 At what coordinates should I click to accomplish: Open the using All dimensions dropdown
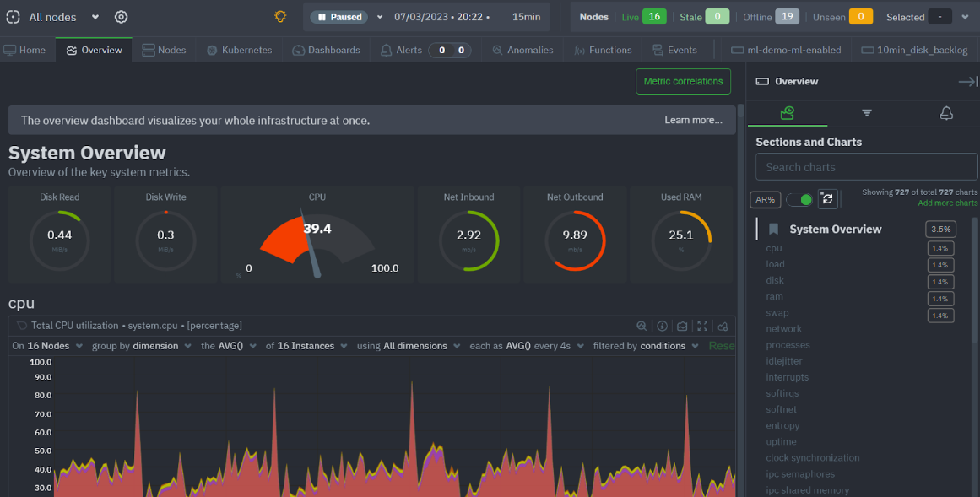coord(409,346)
